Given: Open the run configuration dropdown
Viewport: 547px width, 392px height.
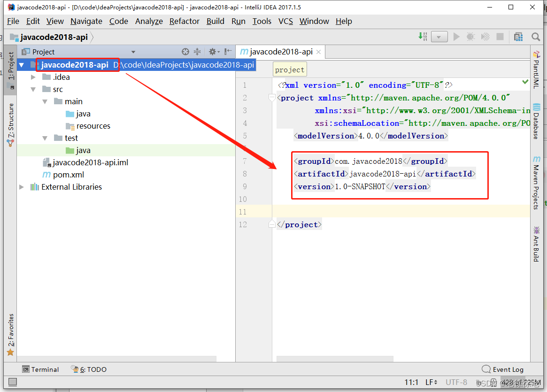Looking at the screenshot, I should click(x=439, y=37).
